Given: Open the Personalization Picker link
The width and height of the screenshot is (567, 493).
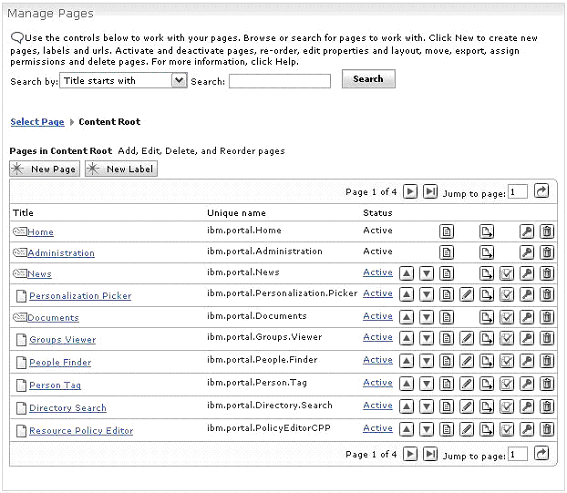Looking at the screenshot, I should [x=80, y=296].
